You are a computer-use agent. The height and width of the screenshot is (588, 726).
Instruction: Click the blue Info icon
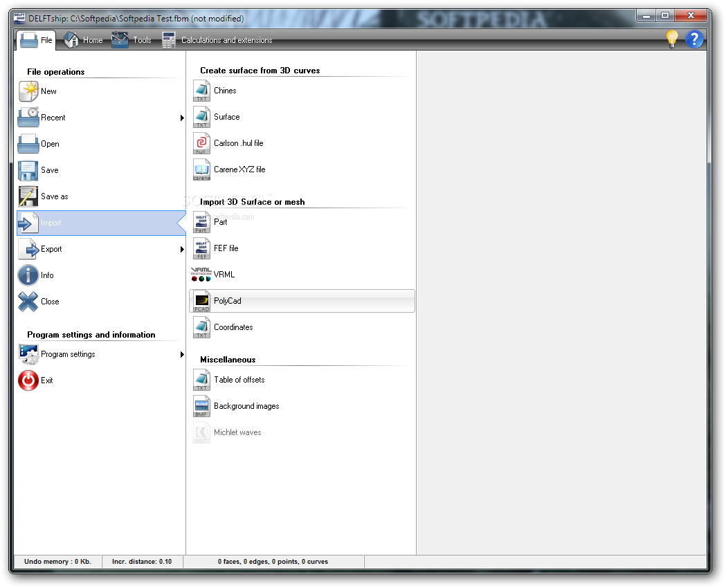28,275
